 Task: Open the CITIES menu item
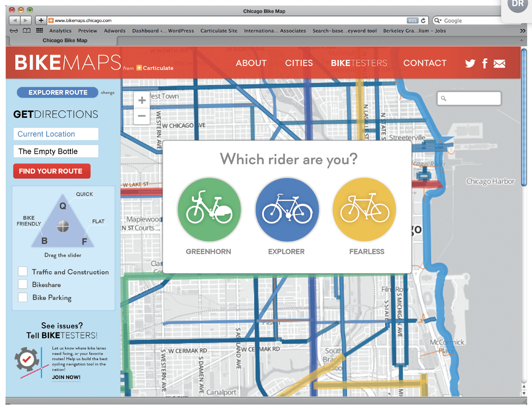(x=299, y=63)
